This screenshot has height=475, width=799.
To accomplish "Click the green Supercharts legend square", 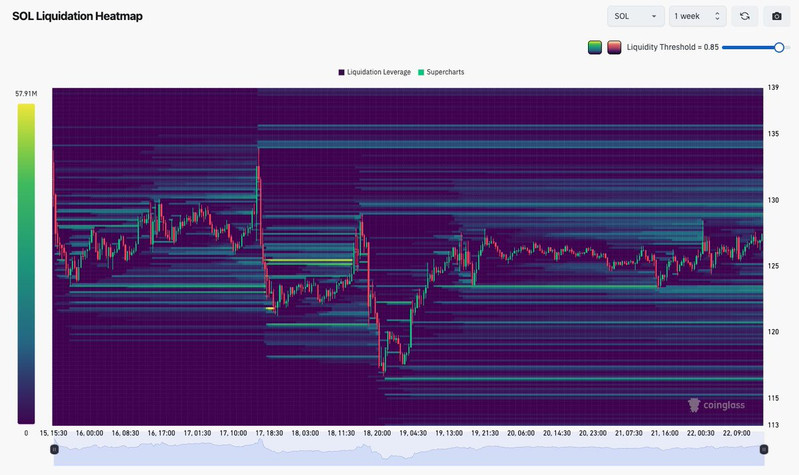I will (x=421, y=72).
